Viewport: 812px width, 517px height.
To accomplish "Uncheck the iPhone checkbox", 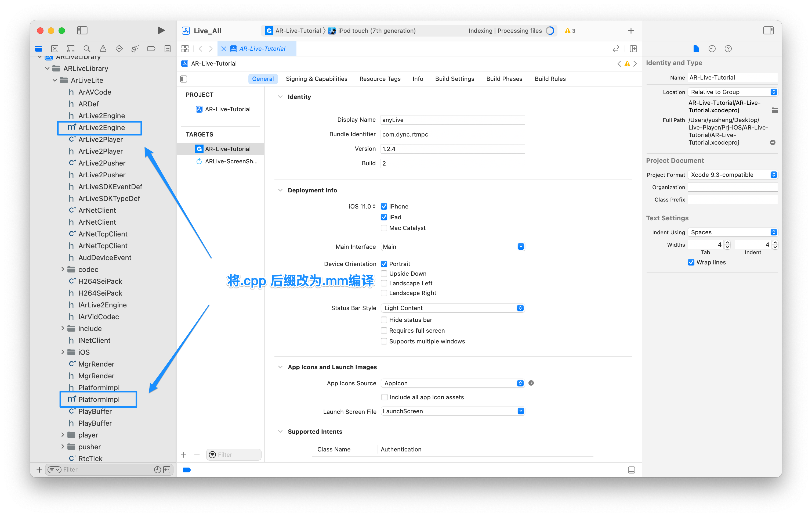I will pos(384,206).
